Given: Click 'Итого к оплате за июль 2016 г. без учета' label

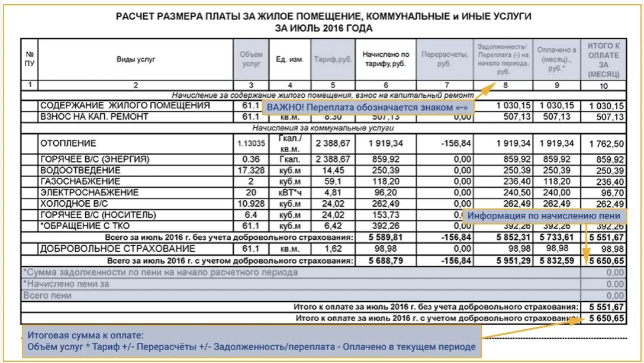Looking at the screenshot, I should [436, 307].
